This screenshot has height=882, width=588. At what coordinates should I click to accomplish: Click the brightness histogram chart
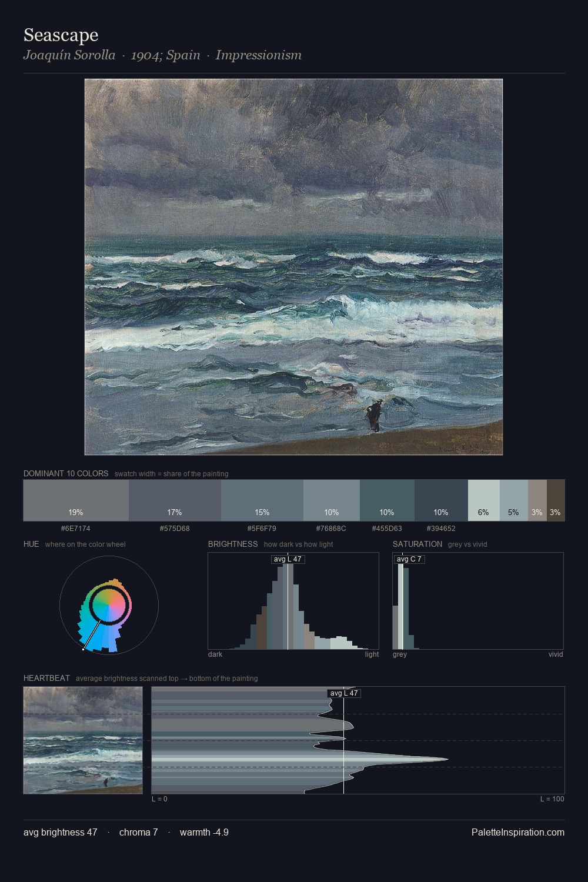(x=293, y=601)
